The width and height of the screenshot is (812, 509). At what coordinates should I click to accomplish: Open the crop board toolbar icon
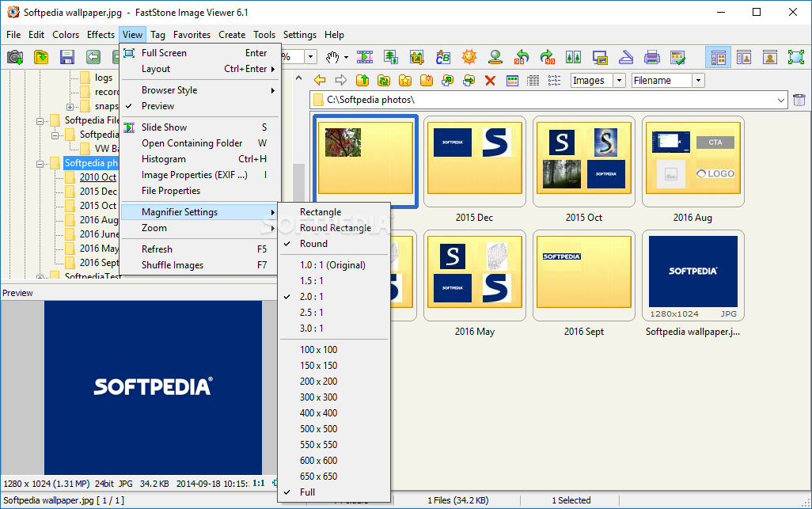pyautogui.click(x=416, y=57)
